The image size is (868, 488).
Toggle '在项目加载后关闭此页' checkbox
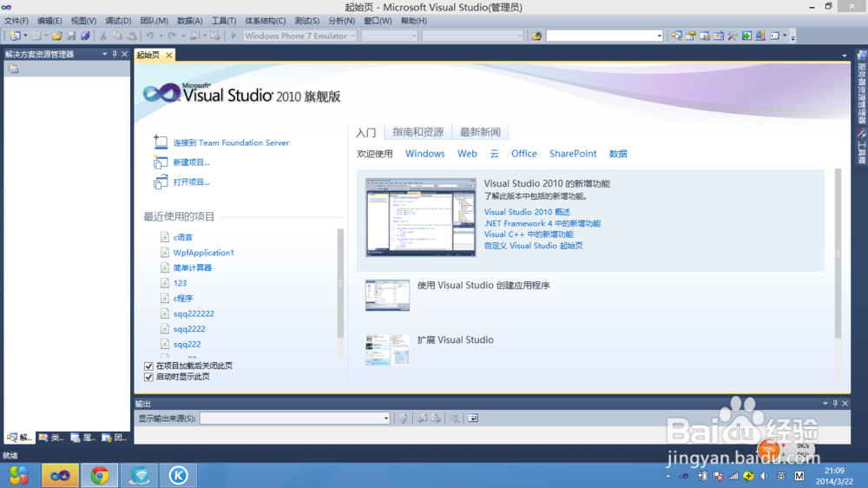(x=148, y=366)
